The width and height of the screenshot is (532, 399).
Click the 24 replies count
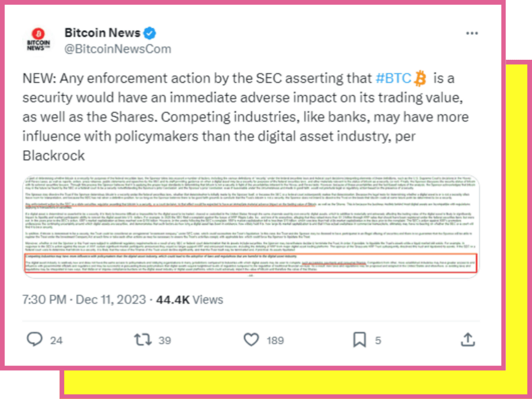(x=56, y=340)
